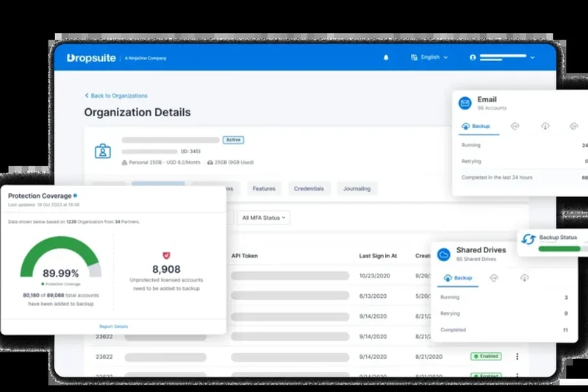Click the user account avatar icon
The image size is (588, 392).
tap(473, 57)
